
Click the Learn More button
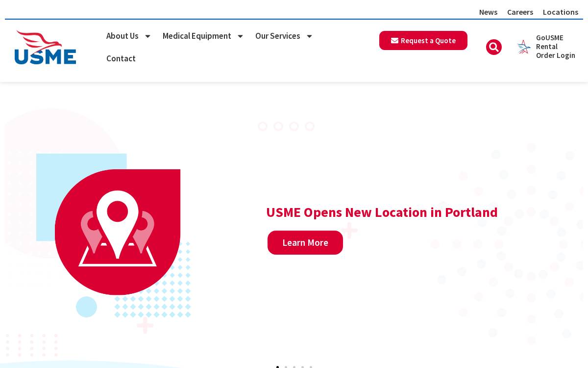tap(305, 242)
